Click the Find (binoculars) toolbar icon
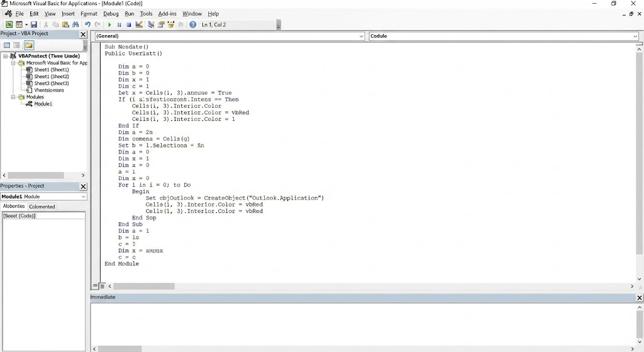 tap(75, 25)
